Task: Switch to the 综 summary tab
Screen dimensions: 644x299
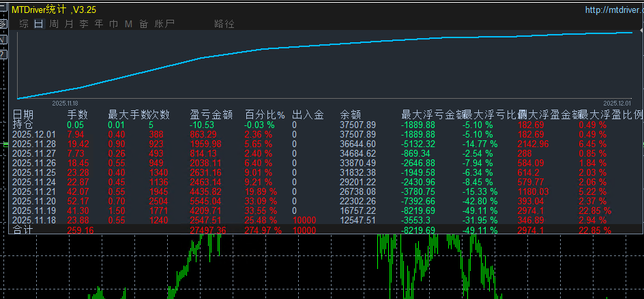Action: (x=24, y=24)
